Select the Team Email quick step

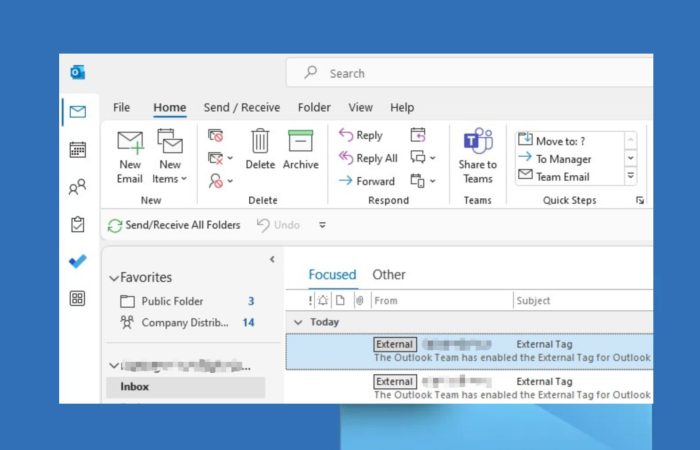pyautogui.click(x=554, y=177)
